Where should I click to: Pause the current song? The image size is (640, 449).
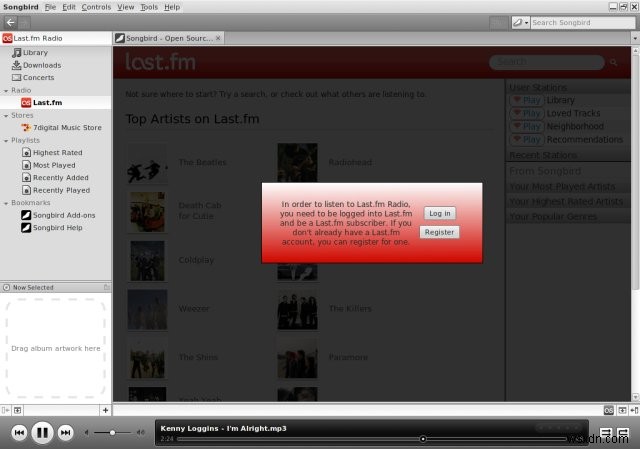pos(42,432)
